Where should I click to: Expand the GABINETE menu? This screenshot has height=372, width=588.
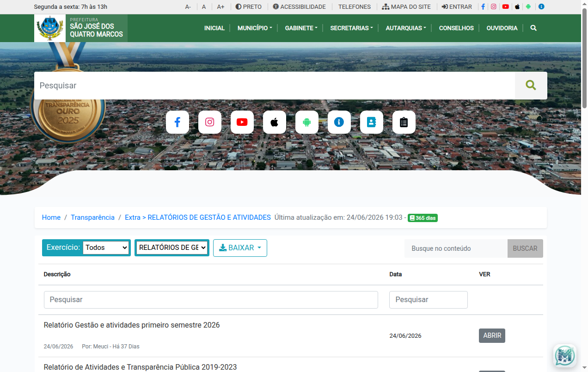coord(301,28)
